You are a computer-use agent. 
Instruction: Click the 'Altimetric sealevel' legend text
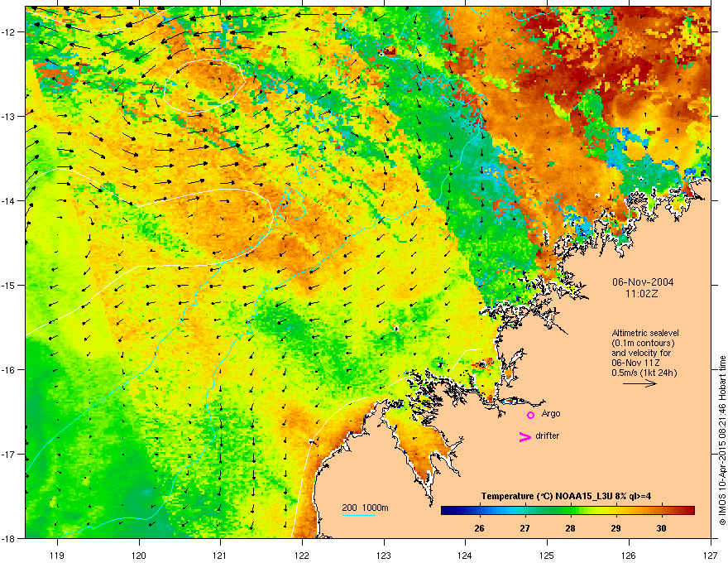coord(645,333)
